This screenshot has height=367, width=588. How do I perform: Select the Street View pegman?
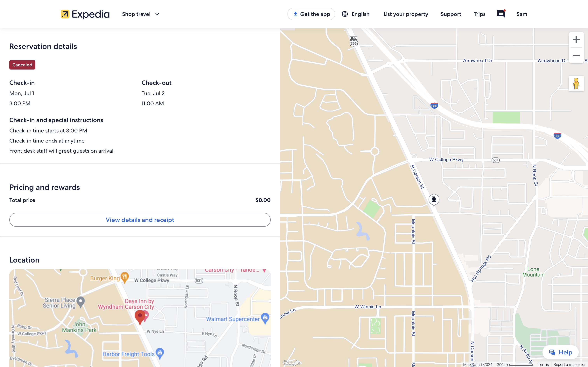pyautogui.click(x=576, y=83)
